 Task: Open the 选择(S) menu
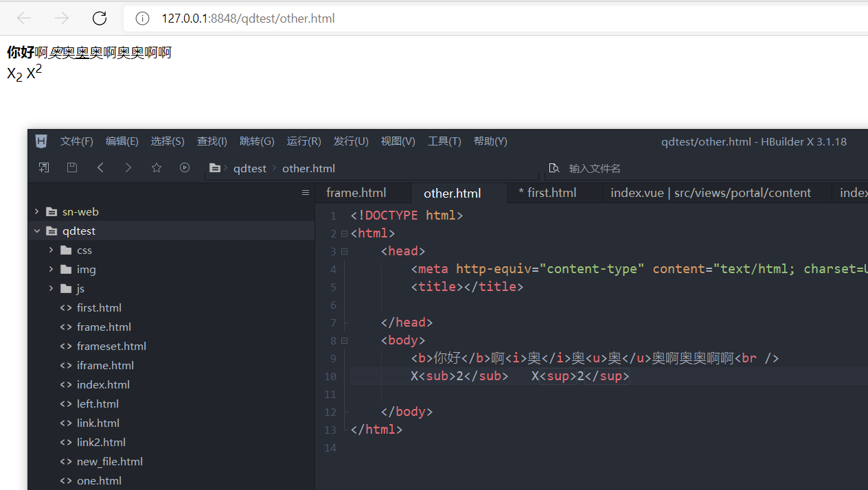pyautogui.click(x=168, y=141)
